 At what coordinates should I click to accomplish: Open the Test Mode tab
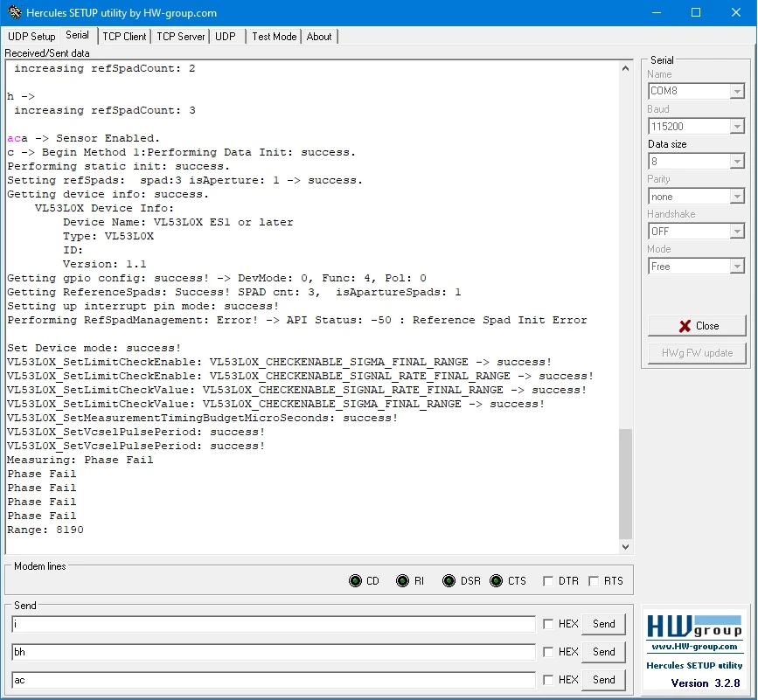(x=275, y=36)
